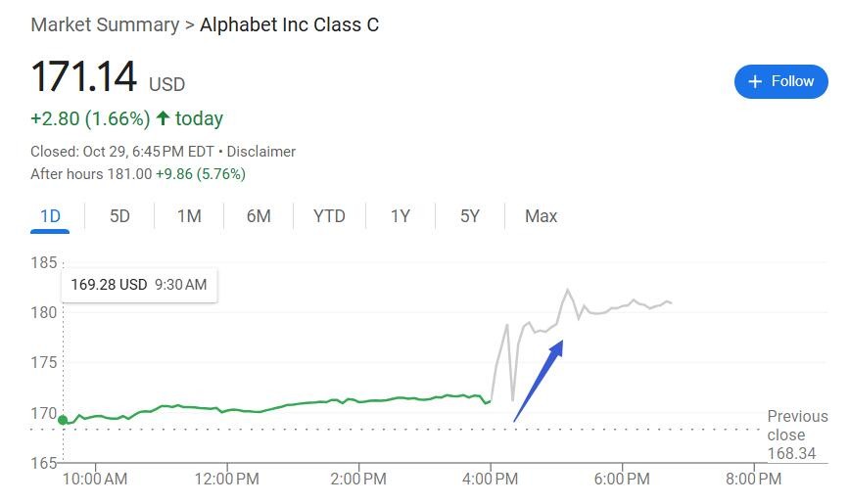Switch to the 1M chart range
Image resolution: width=849 pixels, height=504 pixels.
189,216
